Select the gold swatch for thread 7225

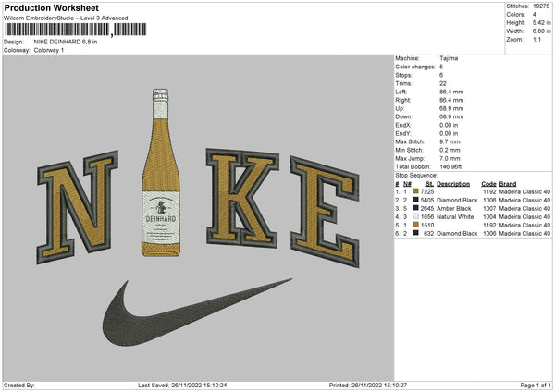tap(416, 190)
